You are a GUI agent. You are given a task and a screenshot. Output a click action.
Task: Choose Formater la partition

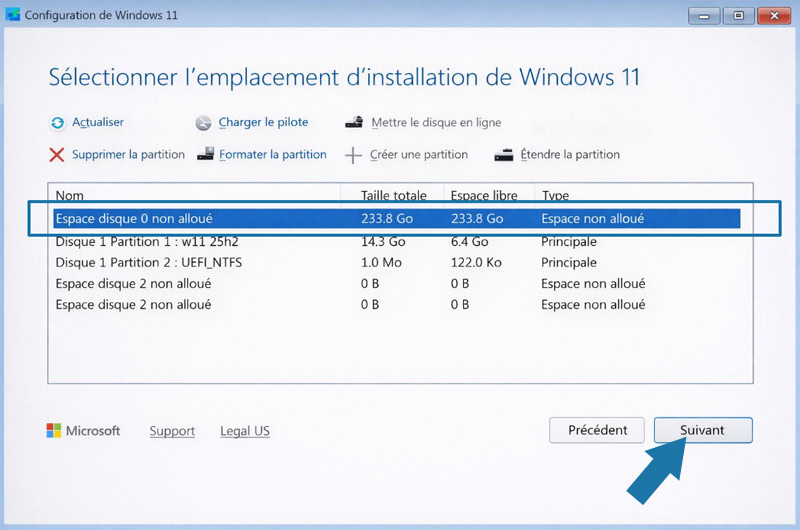pyautogui.click(x=272, y=155)
